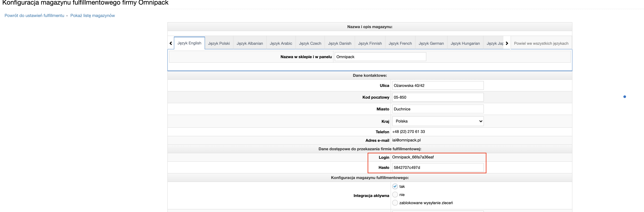Click Dane dostępowe do przekazania header
Screen dimensions: 644x212
pyautogui.click(x=370, y=149)
